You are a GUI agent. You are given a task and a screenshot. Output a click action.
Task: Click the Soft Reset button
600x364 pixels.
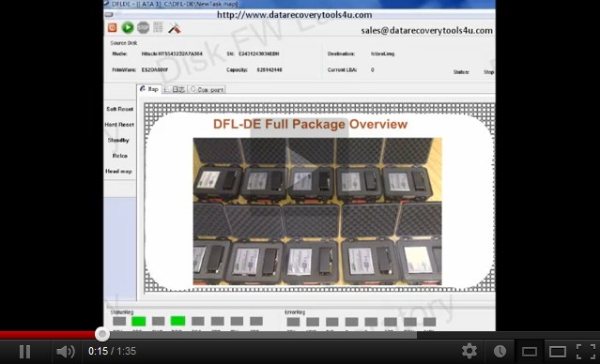[120, 109]
